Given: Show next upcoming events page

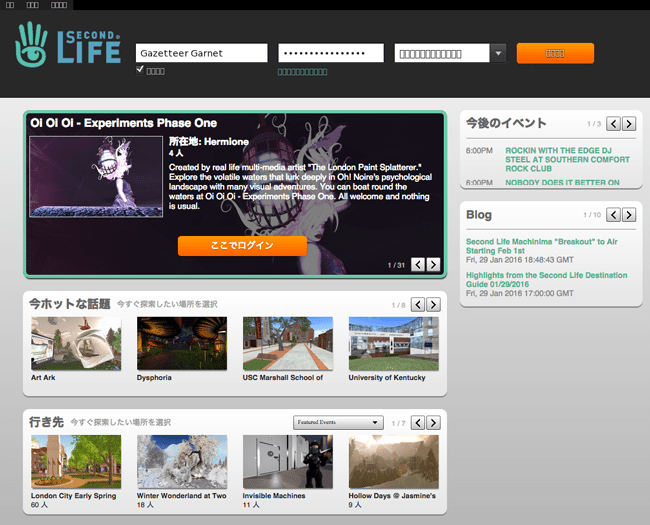Looking at the screenshot, I should (629, 124).
